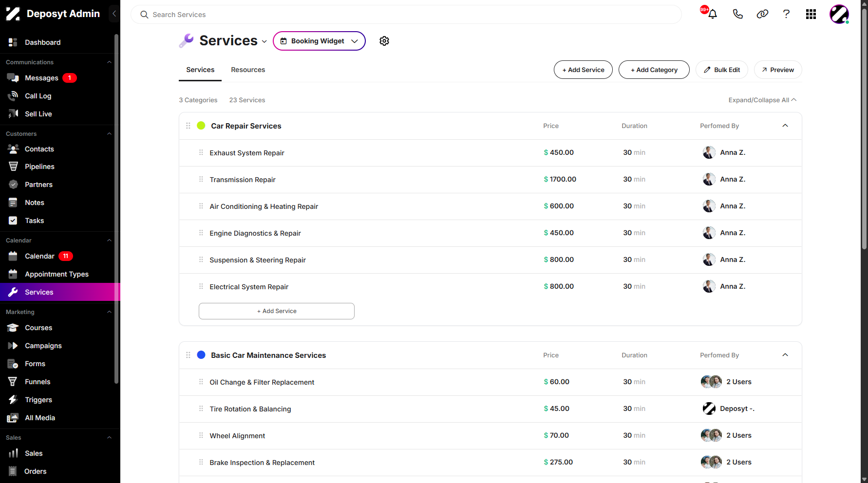The width and height of the screenshot is (868, 483).
Task: Click the top + Add Service button
Action: (x=583, y=70)
